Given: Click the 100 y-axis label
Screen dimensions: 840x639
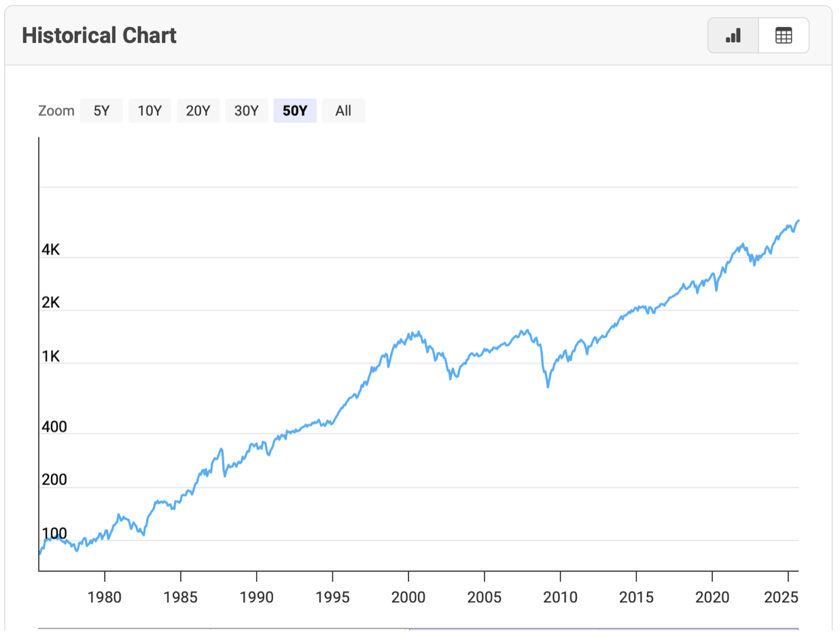Looking at the screenshot, I should pyautogui.click(x=54, y=534).
